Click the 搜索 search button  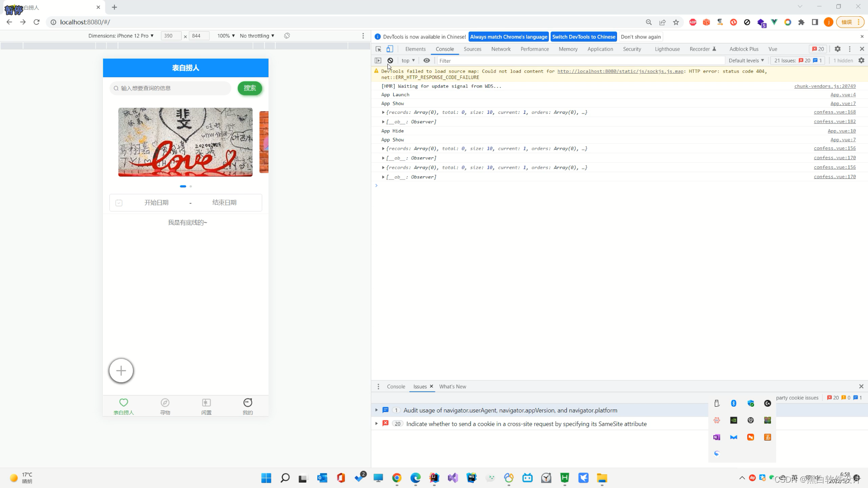[249, 88]
